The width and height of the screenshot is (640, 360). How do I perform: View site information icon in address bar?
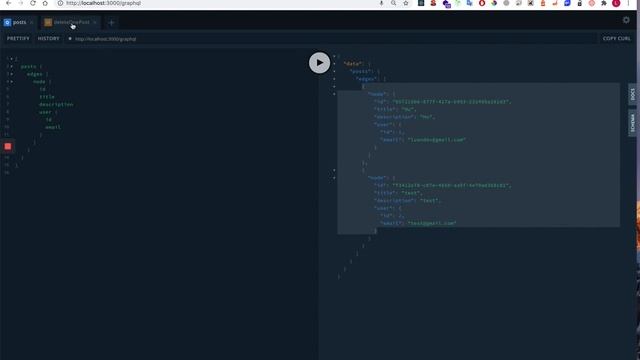[60, 3]
